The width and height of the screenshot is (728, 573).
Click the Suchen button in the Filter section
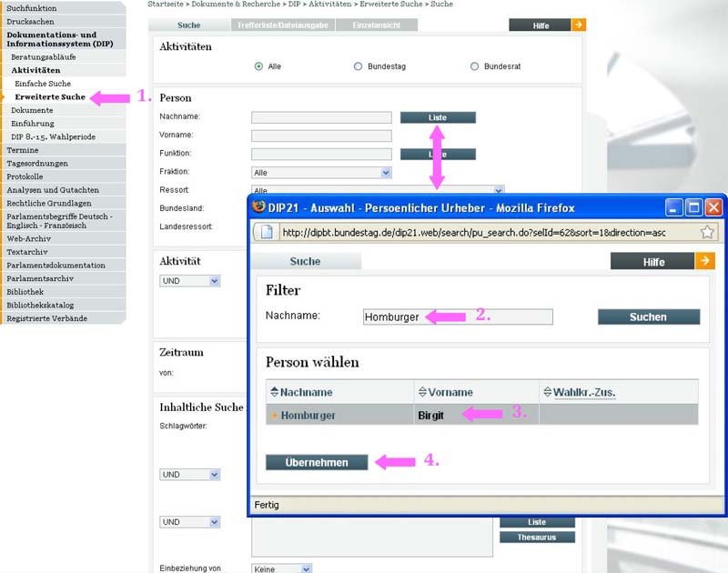pyautogui.click(x=648, y=317)
